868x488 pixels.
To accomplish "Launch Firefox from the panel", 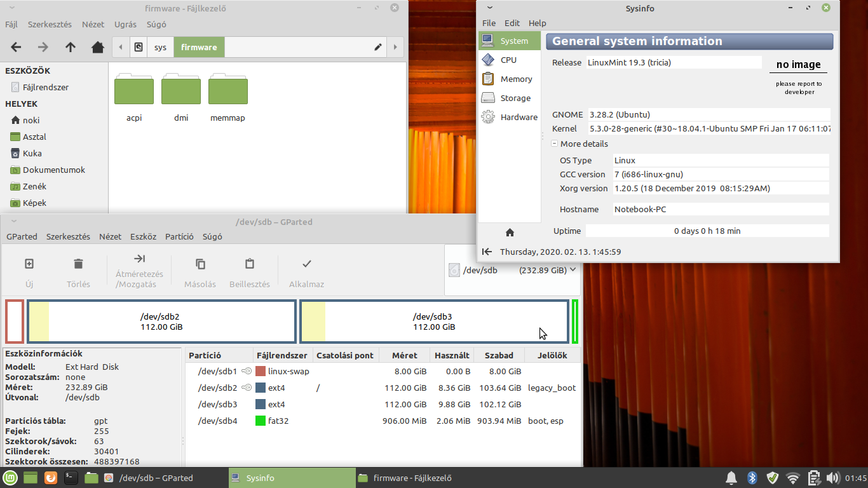I will pos(51,477).
